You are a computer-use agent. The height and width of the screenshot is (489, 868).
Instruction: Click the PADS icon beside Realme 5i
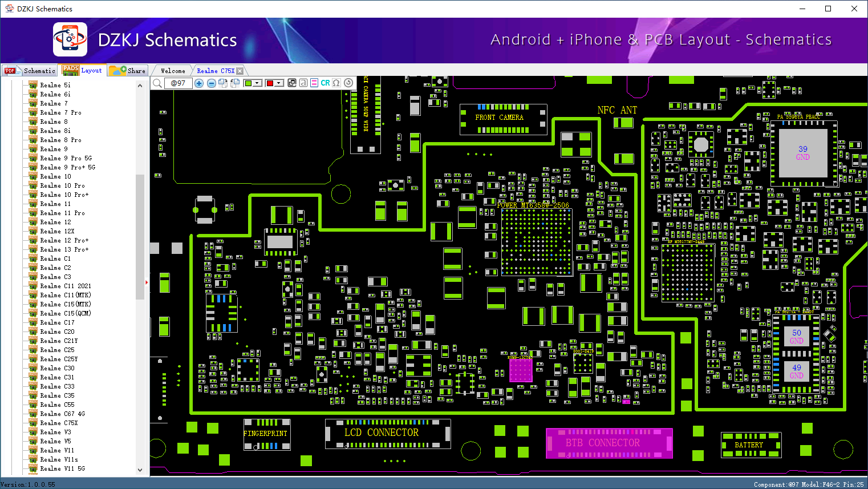pyautogui.click(x=33, y=85)
